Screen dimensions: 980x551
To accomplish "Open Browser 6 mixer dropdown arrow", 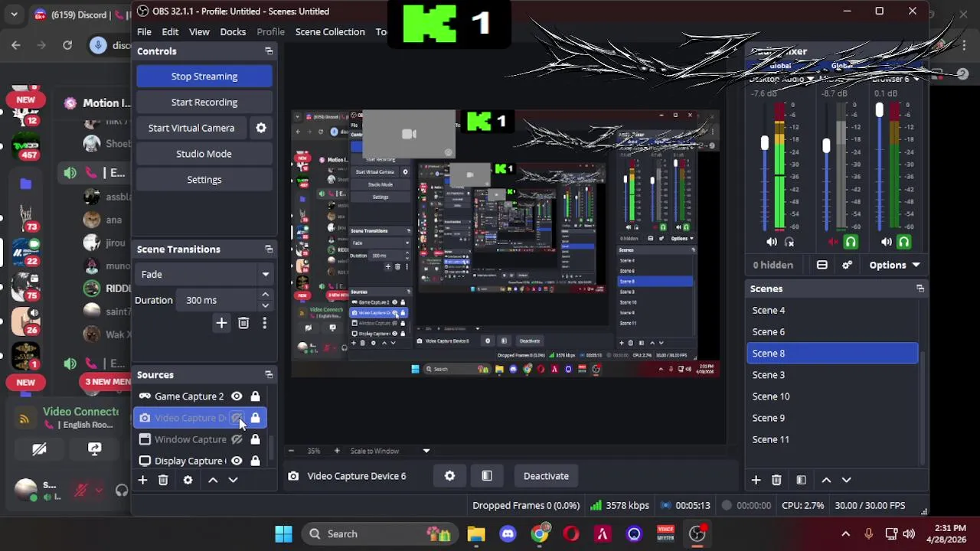I will [916, 79].
